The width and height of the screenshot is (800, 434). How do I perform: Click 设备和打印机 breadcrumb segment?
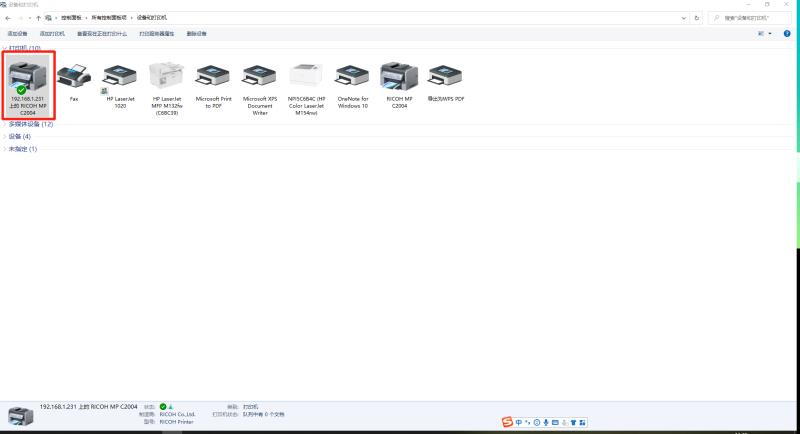(152, 18)
